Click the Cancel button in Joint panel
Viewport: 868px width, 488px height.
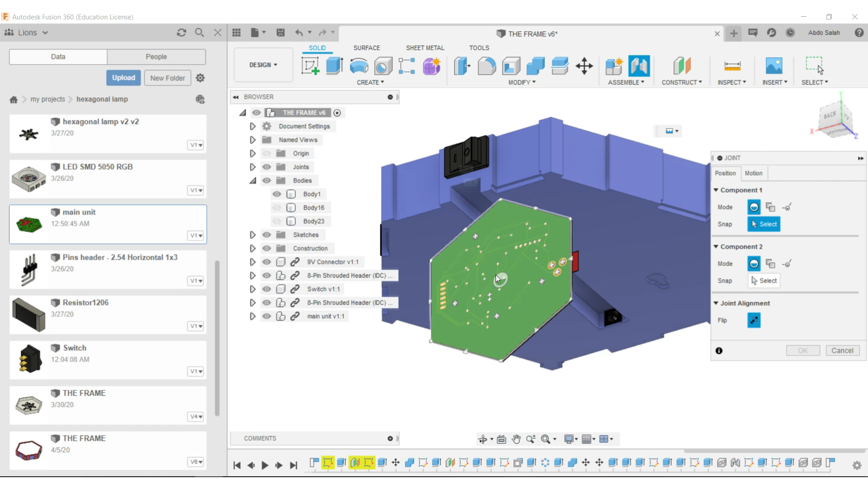843,350
